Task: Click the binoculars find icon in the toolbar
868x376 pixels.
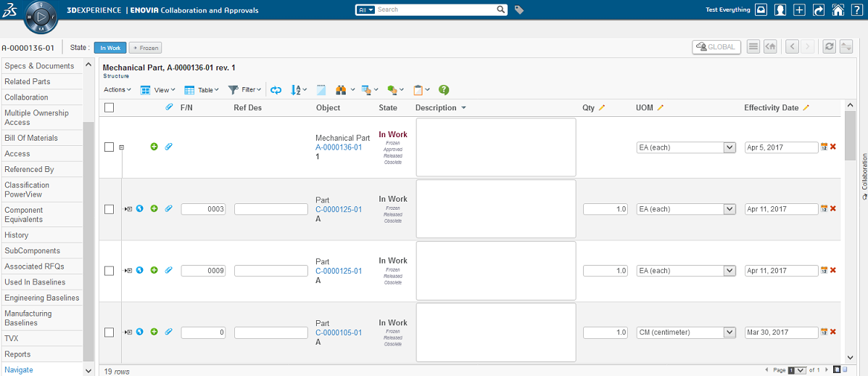Action: pos(339,90)
